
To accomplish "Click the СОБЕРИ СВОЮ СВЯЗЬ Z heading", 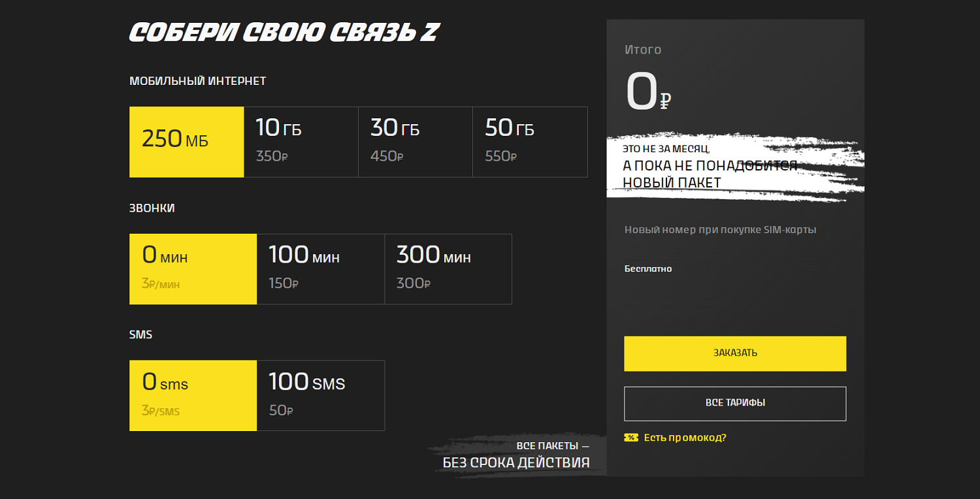I will [284, 33].
